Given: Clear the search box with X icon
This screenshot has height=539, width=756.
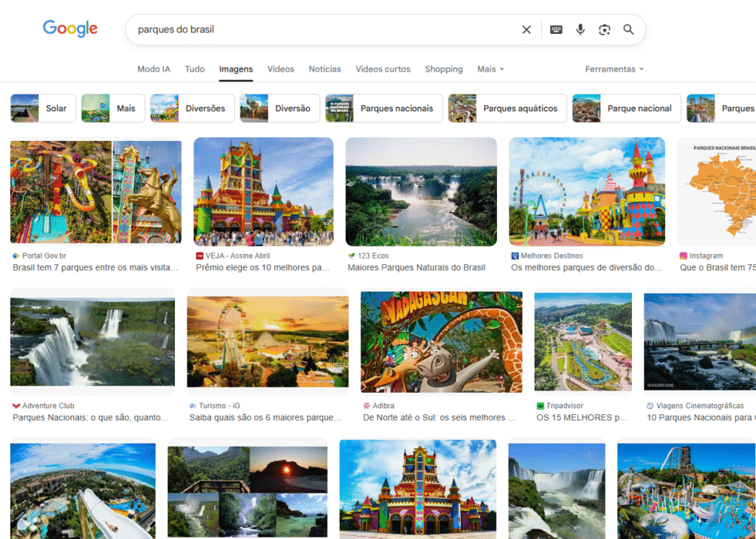Looking at the screenshot, I should pyautogui.click(x=526, y=30).
